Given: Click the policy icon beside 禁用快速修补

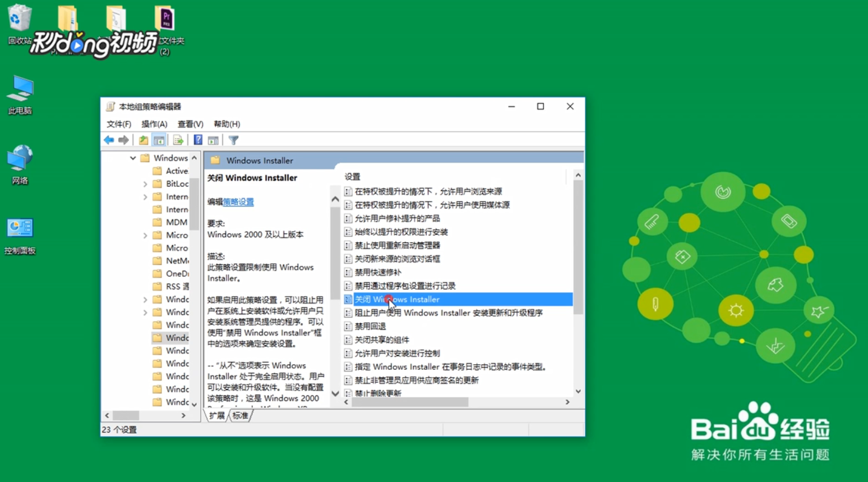Looking at the screenshot, I should click(x=348, y=272).
